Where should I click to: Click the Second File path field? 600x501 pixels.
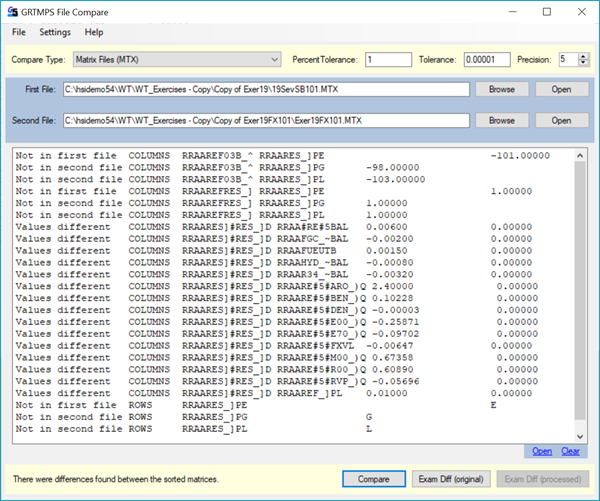pyautogui.click(x=266, y=120)
